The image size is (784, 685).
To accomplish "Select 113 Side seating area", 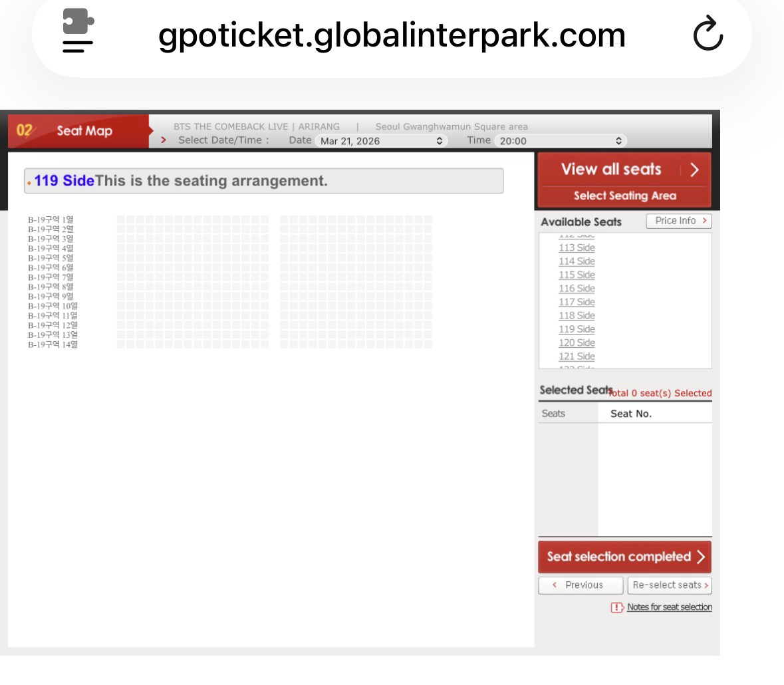I will tap(577, 248).
